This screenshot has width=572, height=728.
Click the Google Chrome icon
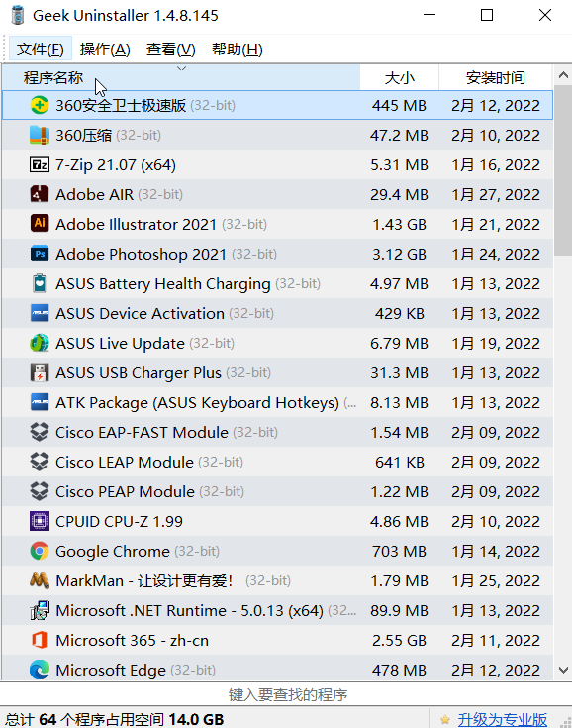click(x=40, y=551)
